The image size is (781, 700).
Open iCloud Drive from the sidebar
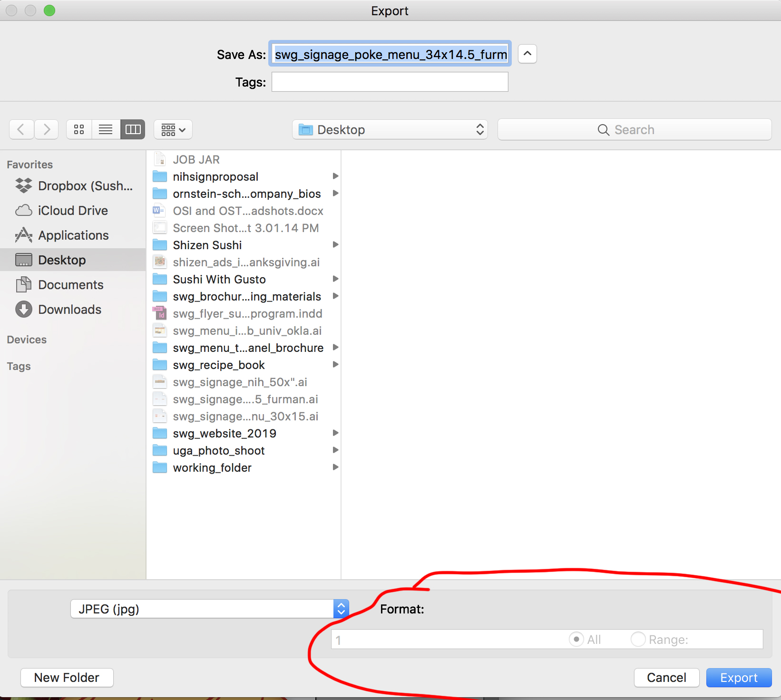72,211
